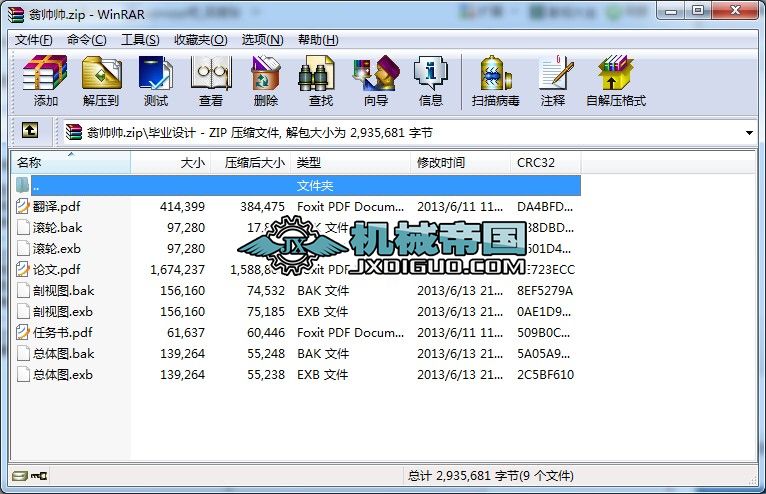Open the 工具(S) menu

coord(140,40)
